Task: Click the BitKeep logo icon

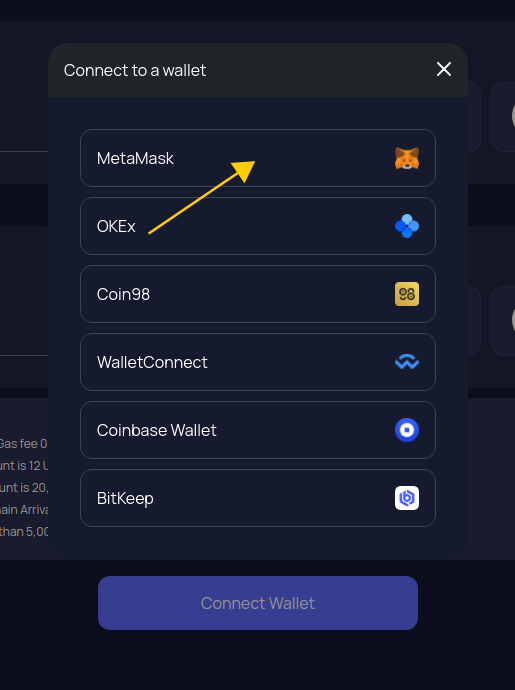Action: 407,498
